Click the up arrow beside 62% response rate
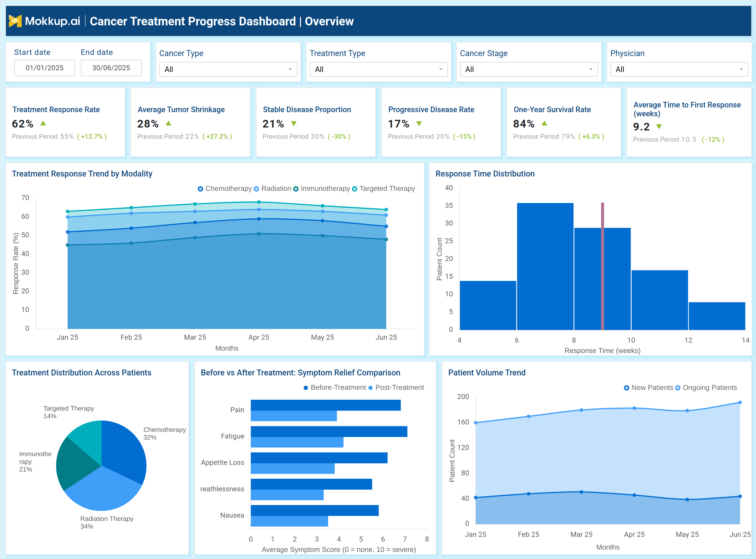This screenshot has height=559, width=756. point(43,123)
